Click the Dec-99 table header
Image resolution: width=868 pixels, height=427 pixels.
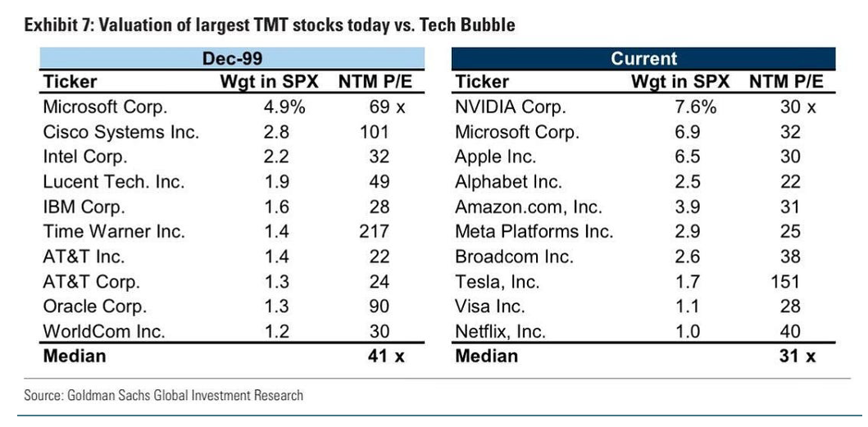click(232, 59)
